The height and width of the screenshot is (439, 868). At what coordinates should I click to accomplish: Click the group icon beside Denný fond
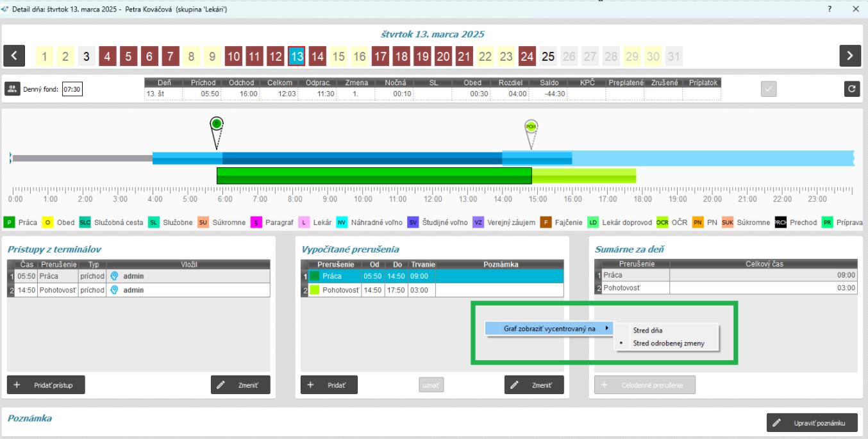click(12, 90)
